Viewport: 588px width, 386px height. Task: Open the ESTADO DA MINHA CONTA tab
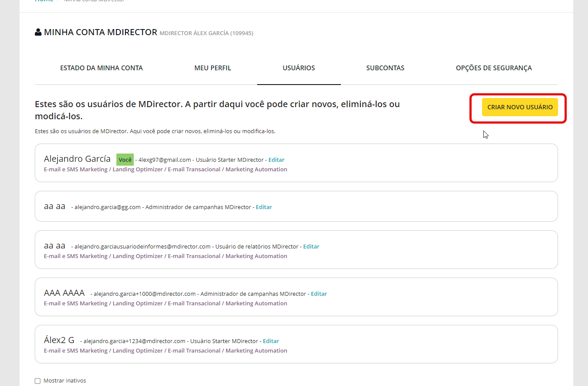101,68
